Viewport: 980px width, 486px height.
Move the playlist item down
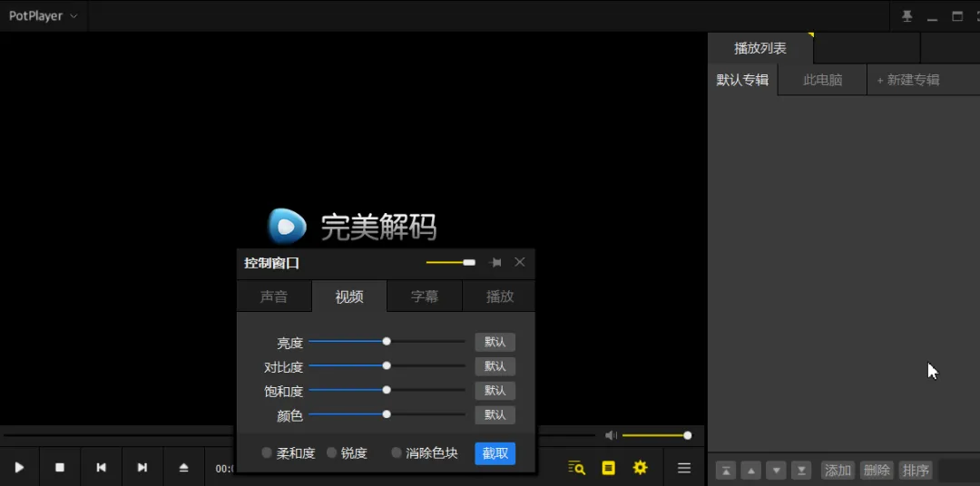[x=776, y=471]
